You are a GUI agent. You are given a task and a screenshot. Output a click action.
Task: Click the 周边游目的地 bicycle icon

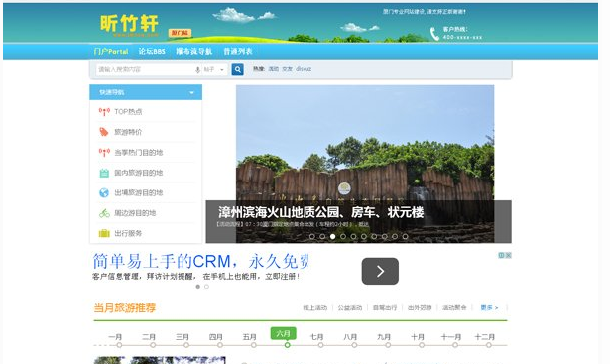pyautogui.click(x=104, y=213)
